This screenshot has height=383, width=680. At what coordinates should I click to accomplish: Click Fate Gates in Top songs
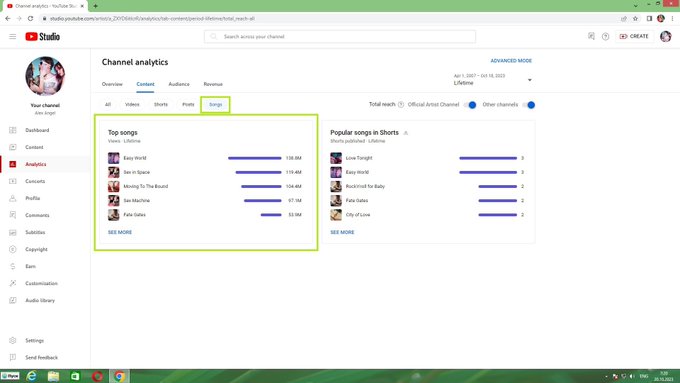[x=134, y=215]
